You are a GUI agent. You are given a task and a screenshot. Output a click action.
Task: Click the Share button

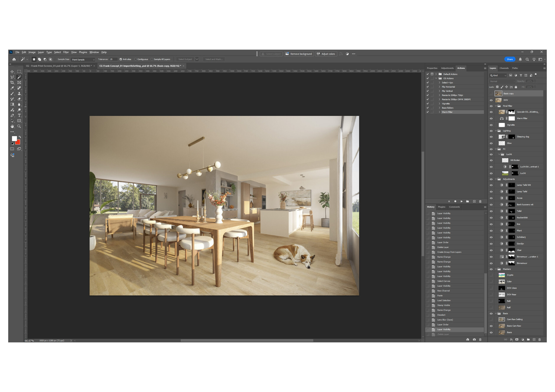tap(509, 59)
